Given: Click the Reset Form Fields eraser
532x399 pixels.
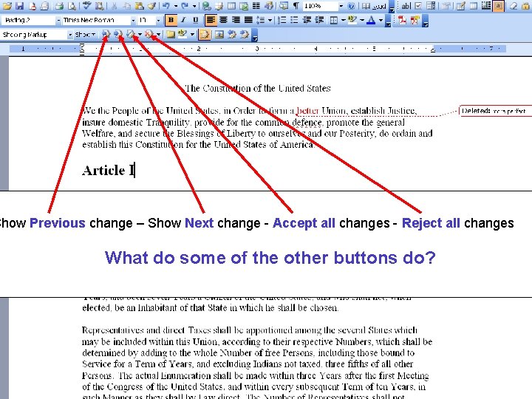Looking at the screenshot, I should point(514,6).
